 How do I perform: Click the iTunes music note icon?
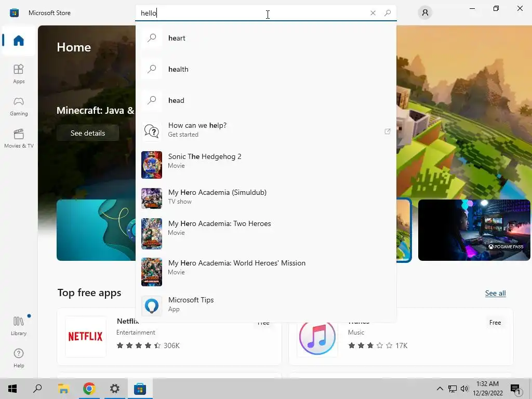click(x=317, y=337)
